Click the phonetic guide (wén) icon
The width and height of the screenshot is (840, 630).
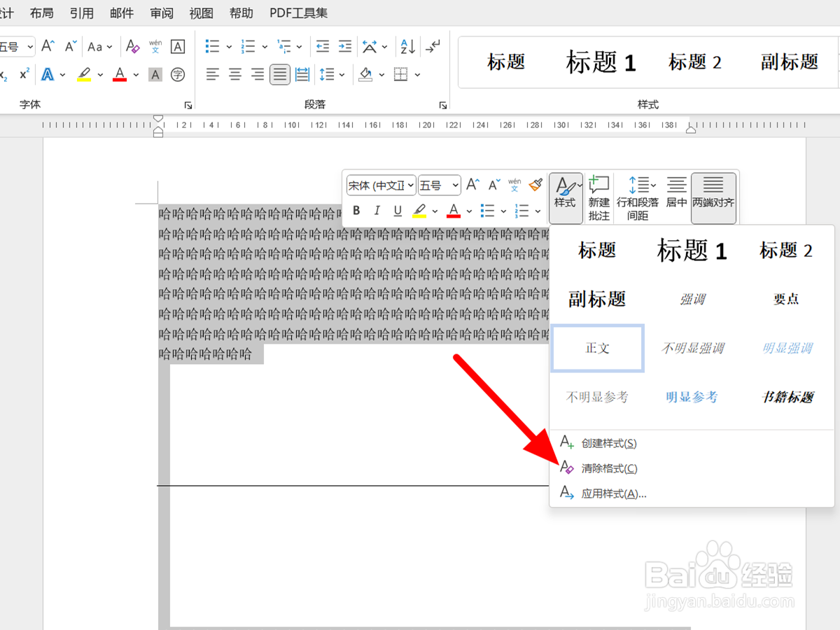(155, 46)
